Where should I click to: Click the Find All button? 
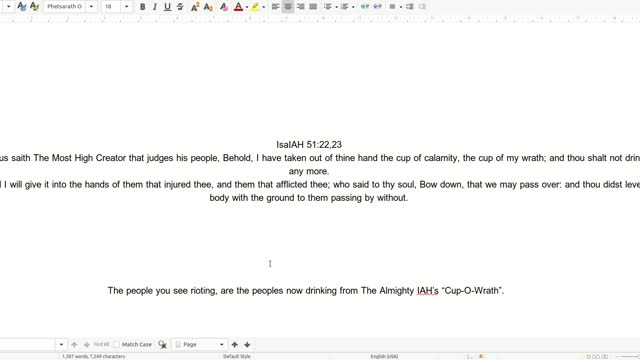tap(101, 344)
